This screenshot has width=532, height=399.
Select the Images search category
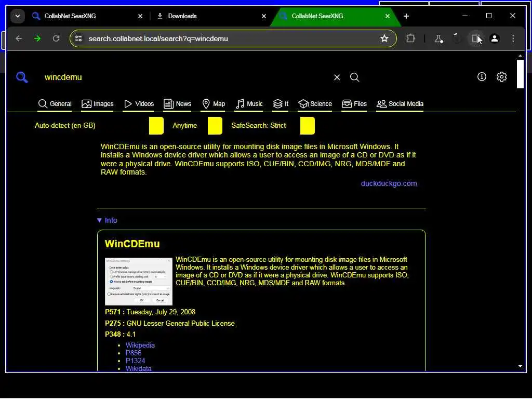pos(97,104)
